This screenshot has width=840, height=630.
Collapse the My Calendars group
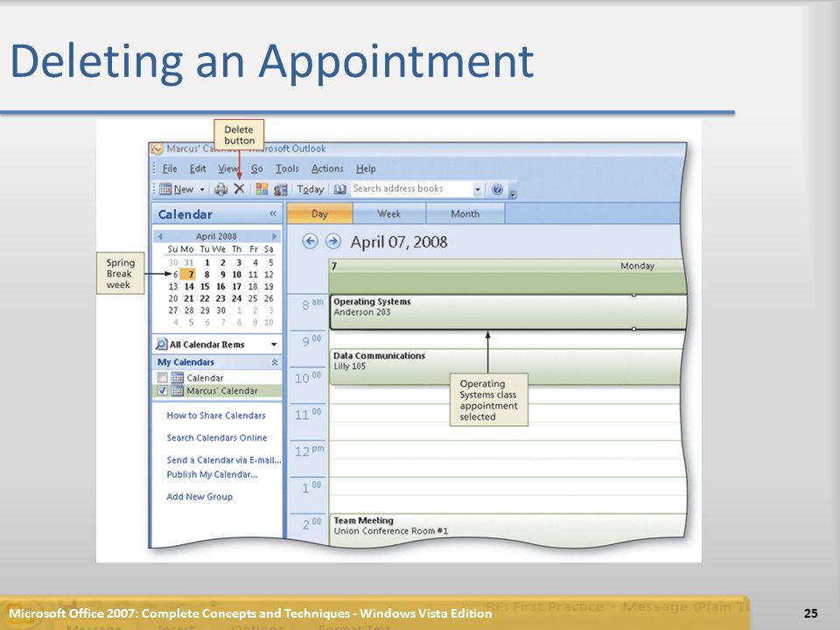(274, 362)
